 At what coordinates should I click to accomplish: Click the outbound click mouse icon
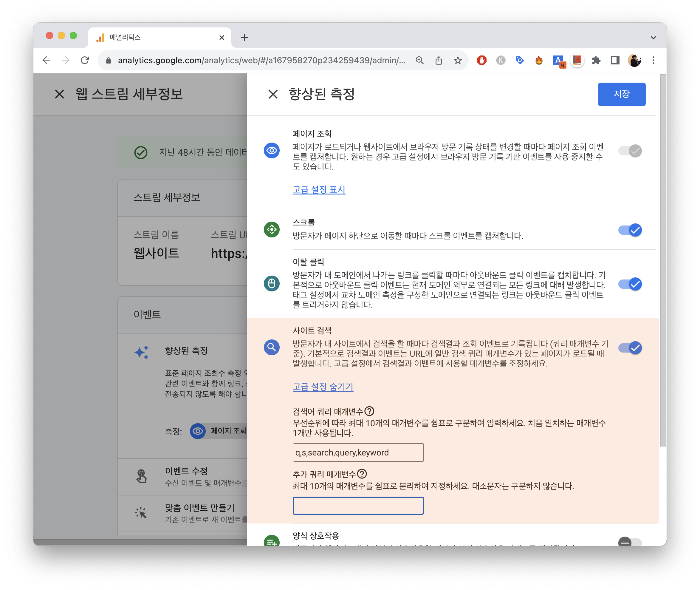(271, 284)
